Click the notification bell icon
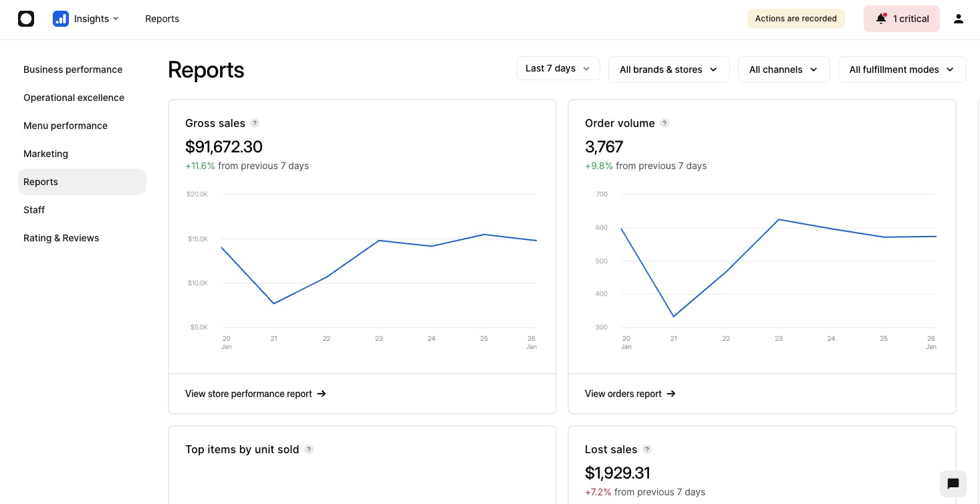Screen dimensions: 980x504 pyautogui.click(x=881, y=19)
